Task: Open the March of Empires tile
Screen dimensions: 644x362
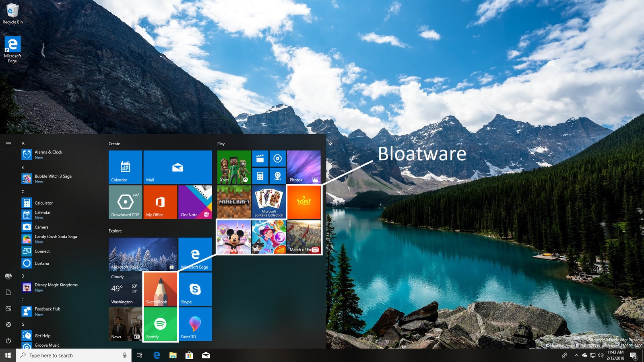Action: pyautogui.click(x=304, y=237)
